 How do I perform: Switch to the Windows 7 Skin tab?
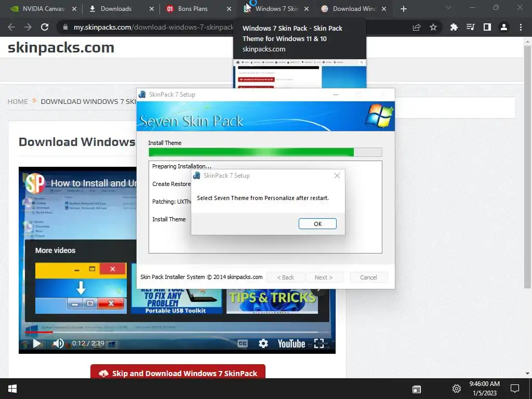coord(276,9)
